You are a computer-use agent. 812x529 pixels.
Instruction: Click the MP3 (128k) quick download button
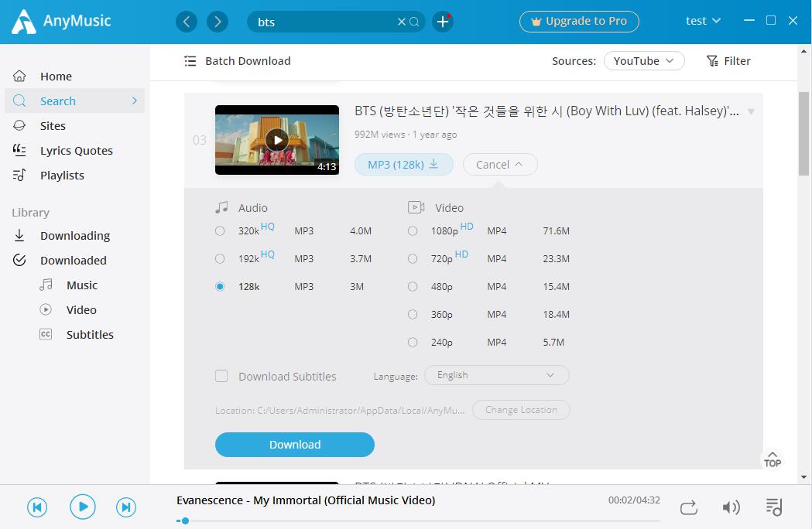pyautogui.click(x=404, y=165)
